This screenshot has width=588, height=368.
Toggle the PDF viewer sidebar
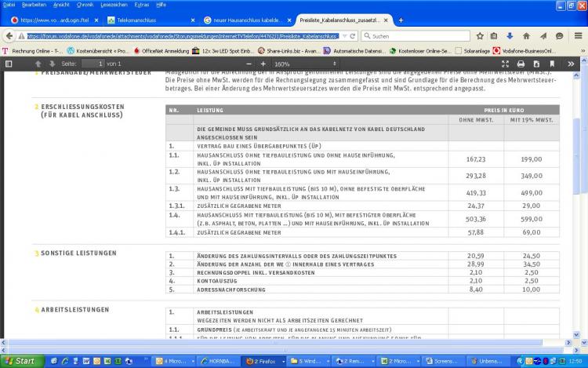pyautogui.click(x=9, y=63)
